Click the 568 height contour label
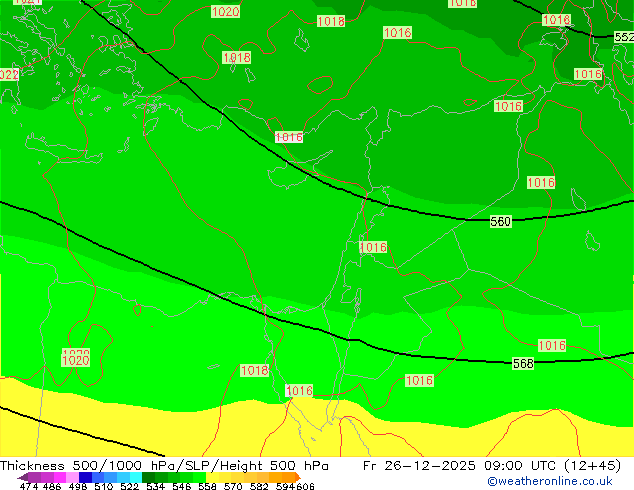 523,363
